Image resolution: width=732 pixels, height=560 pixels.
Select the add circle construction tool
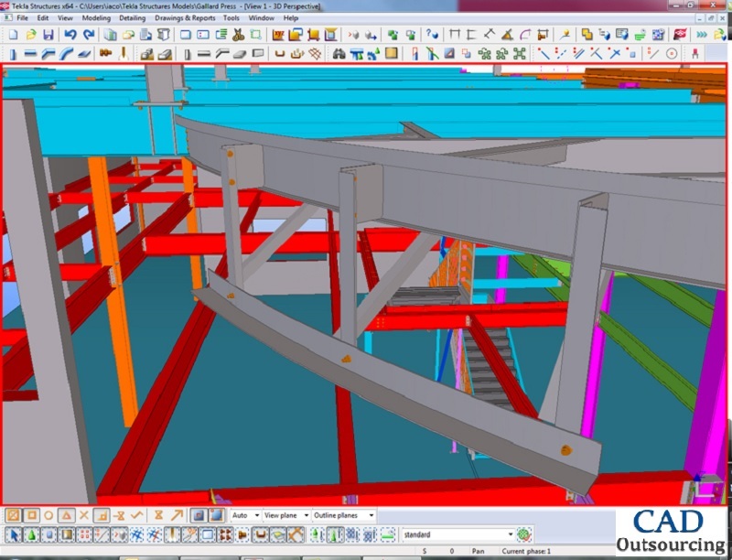click(672, 54)
